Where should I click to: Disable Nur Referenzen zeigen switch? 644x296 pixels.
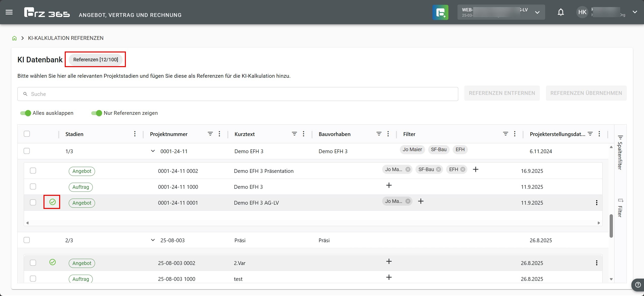(x=97, y=113)
